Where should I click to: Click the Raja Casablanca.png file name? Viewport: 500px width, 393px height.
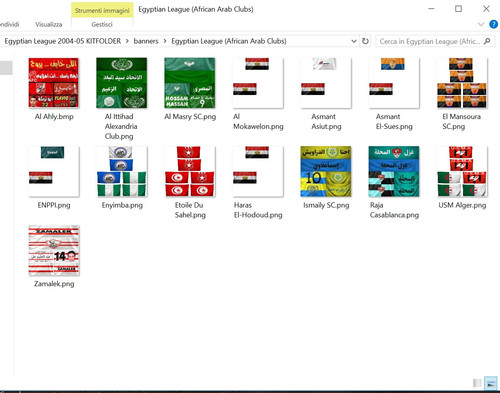click(394, 210)
